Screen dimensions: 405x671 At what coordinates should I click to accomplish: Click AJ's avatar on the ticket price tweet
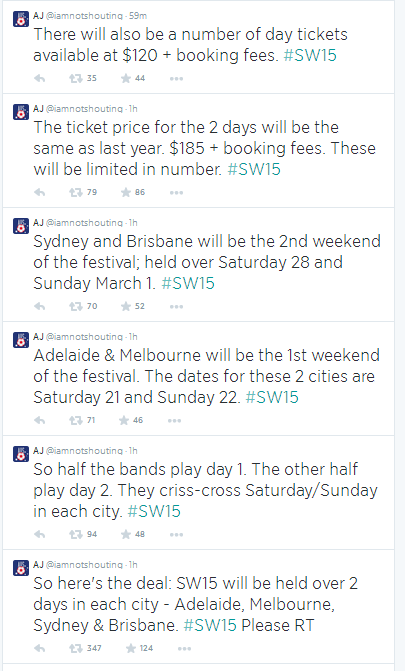click(21, 112)
